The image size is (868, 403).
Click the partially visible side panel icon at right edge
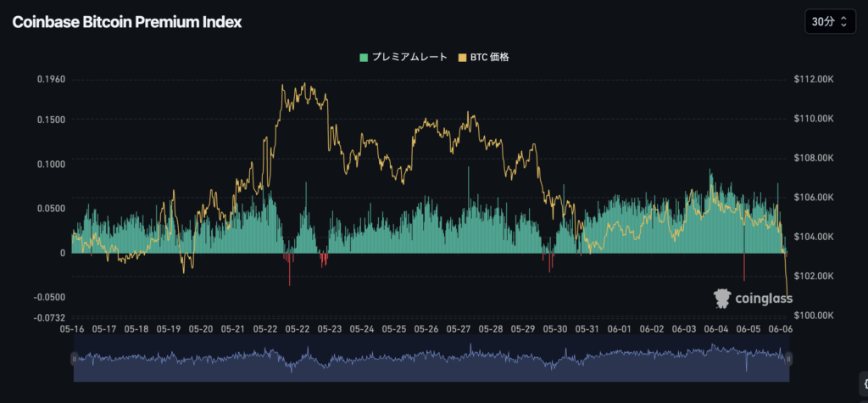point(864,383)
